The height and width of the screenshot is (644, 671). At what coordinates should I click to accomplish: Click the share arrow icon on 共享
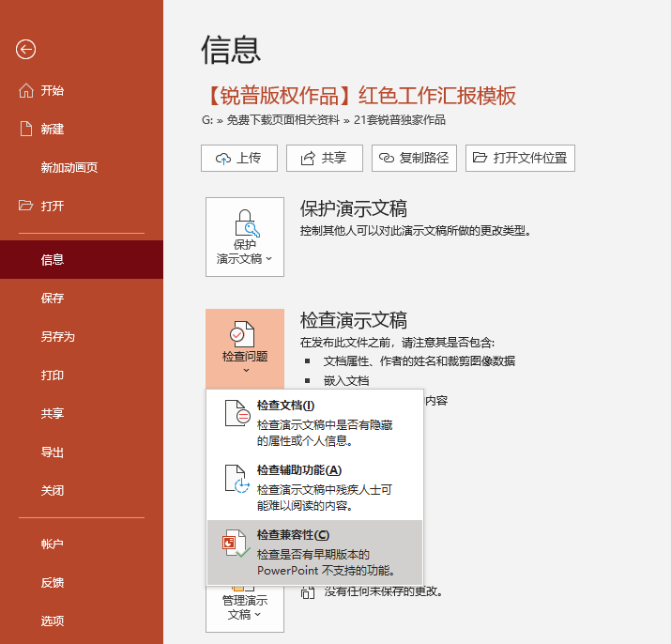tap(308, 159)
